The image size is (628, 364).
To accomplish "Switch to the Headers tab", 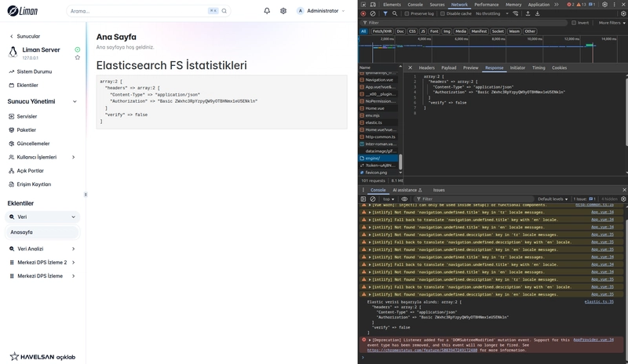I will [x=426, y=67].
